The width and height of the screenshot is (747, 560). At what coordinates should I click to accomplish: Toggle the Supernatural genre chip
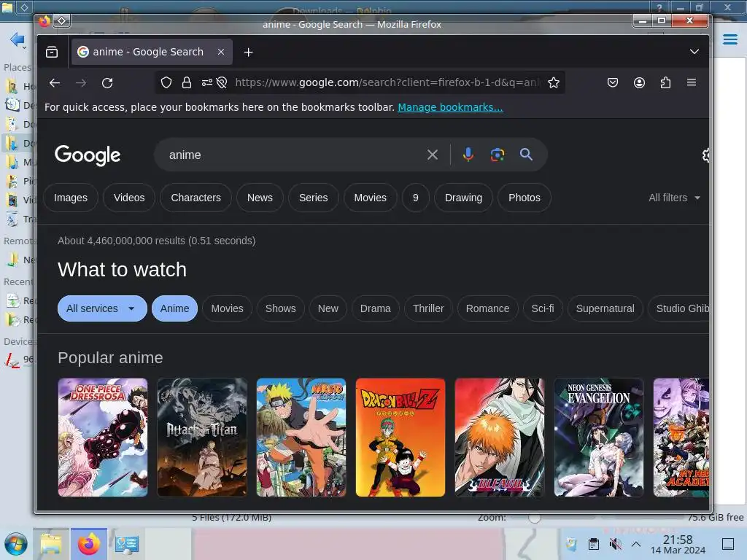[x=605, y=308]
